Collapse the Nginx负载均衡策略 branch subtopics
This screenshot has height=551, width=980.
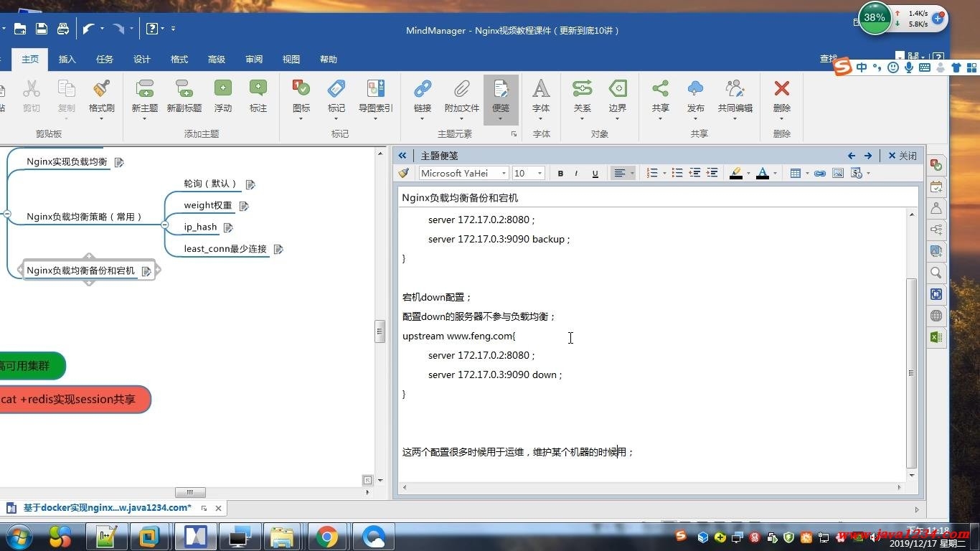(164, 225)
